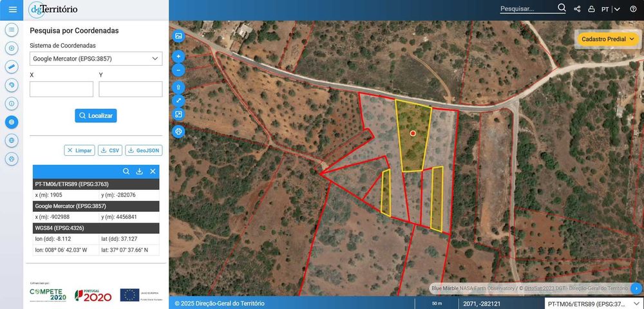Zoom in on the map
644x309 pixels.
[178, 56]
